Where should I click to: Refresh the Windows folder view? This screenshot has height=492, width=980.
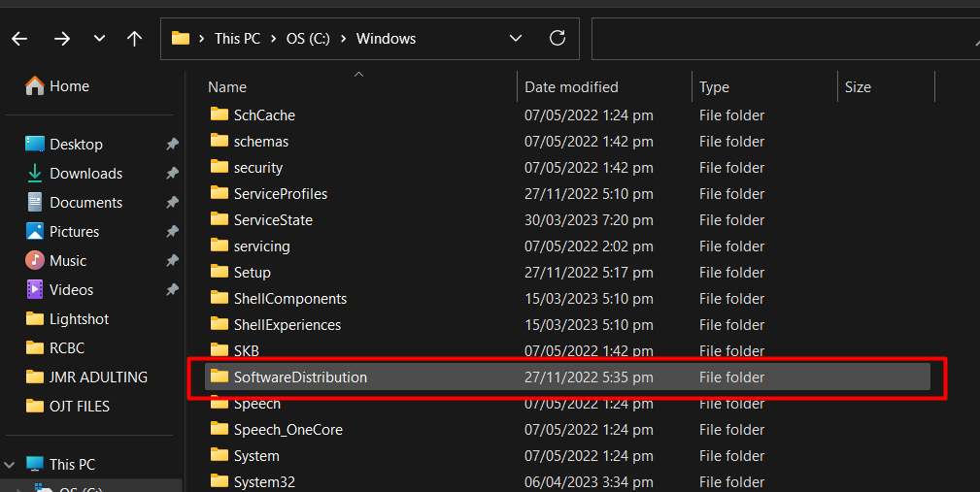coord(558,38)
